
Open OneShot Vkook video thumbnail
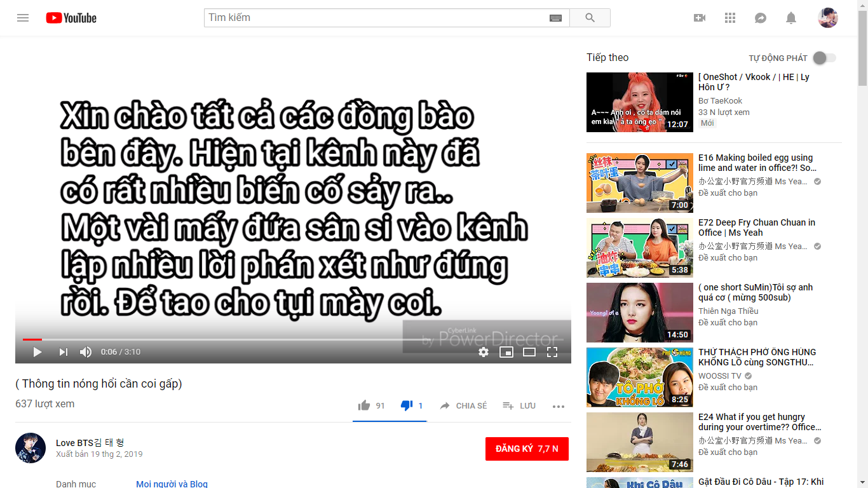(x=640, y=102)
